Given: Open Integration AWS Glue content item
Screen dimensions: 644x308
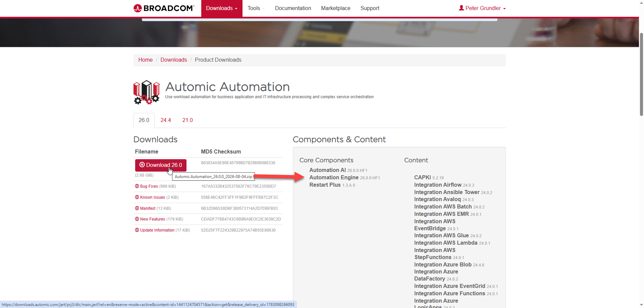Looking at the screenshot, I should click(x=441, y=236).
